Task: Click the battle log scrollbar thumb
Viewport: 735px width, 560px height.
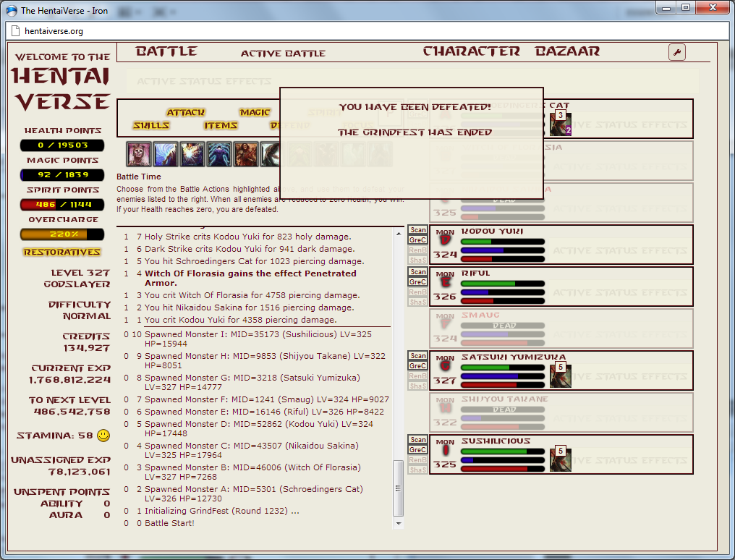Action: click(x=399, y=488)
